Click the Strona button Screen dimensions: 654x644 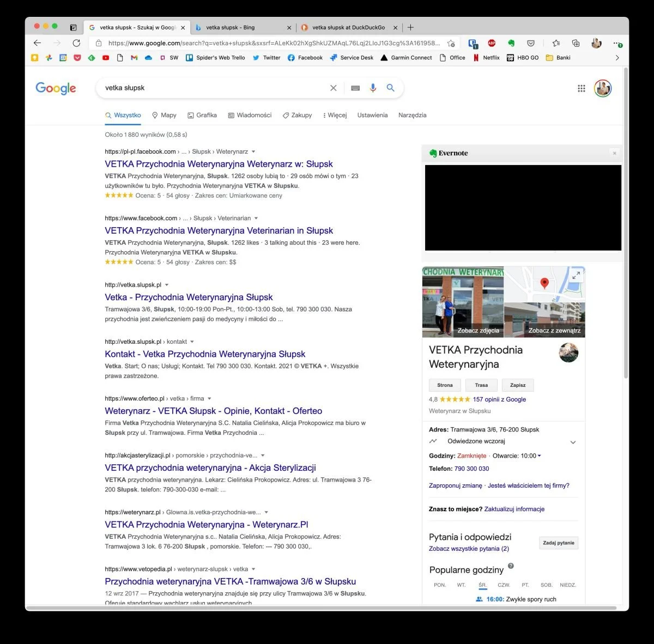coord(445,385)
